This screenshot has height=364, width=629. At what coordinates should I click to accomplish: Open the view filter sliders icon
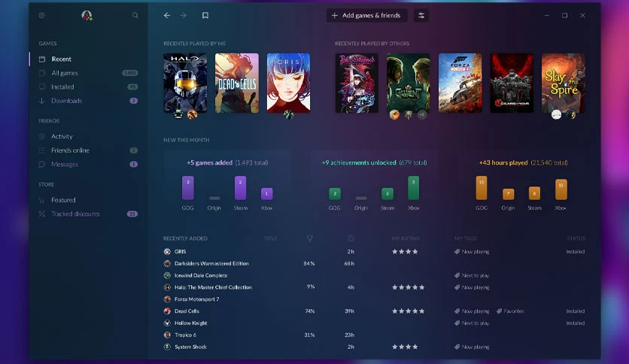(421, 15)
